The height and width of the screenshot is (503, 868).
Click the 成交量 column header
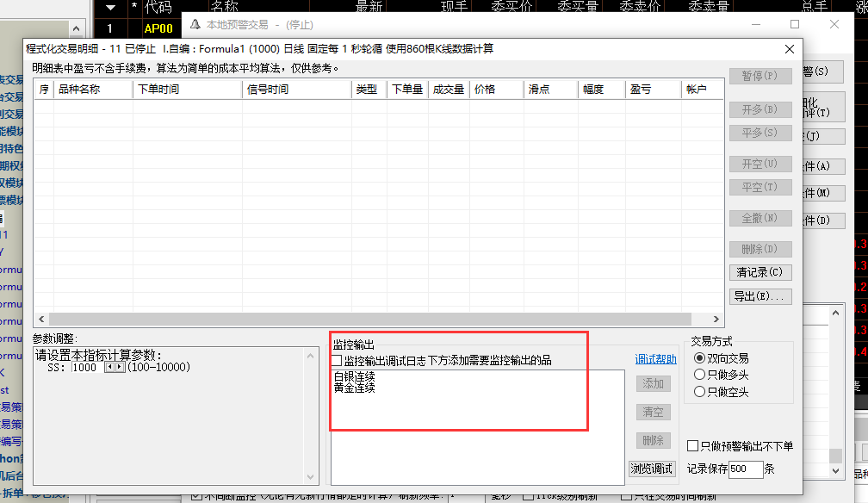click(449, 90)
